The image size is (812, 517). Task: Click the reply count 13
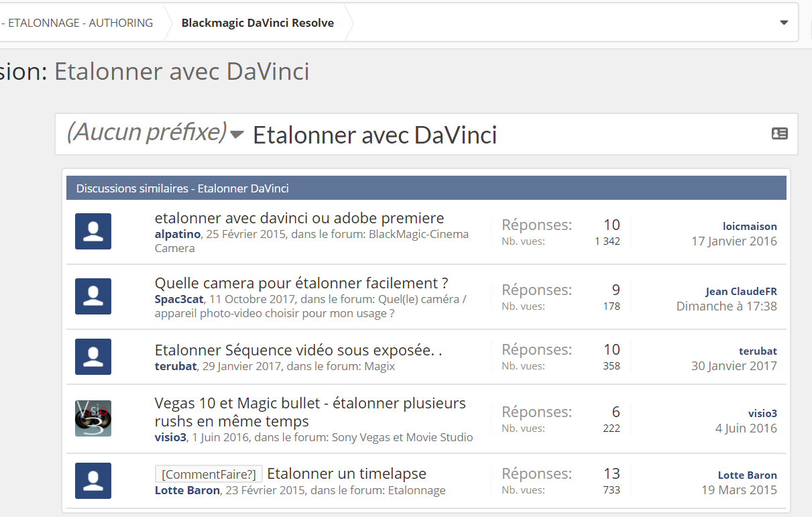pyautogui.click(x=612, y=473)
